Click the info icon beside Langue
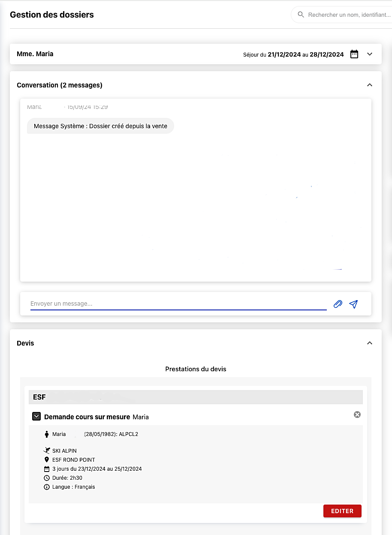Viewport: 392px width, 535px height. (x=47, y=487)
